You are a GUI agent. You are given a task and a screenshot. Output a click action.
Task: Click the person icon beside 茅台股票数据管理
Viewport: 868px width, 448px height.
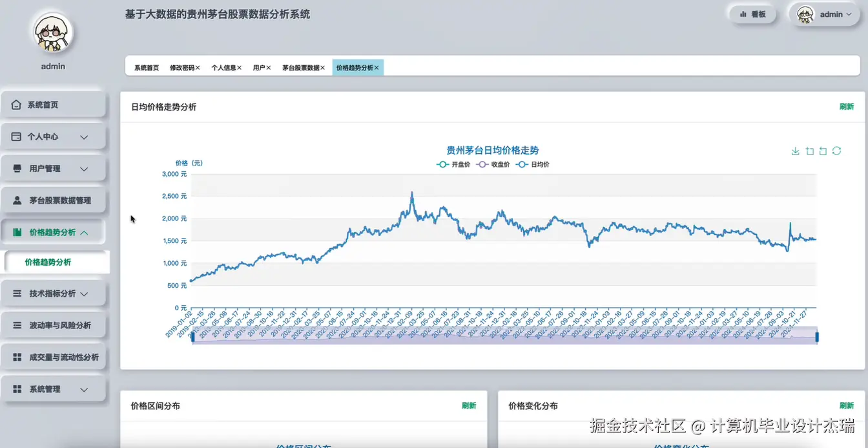[17, 200]
